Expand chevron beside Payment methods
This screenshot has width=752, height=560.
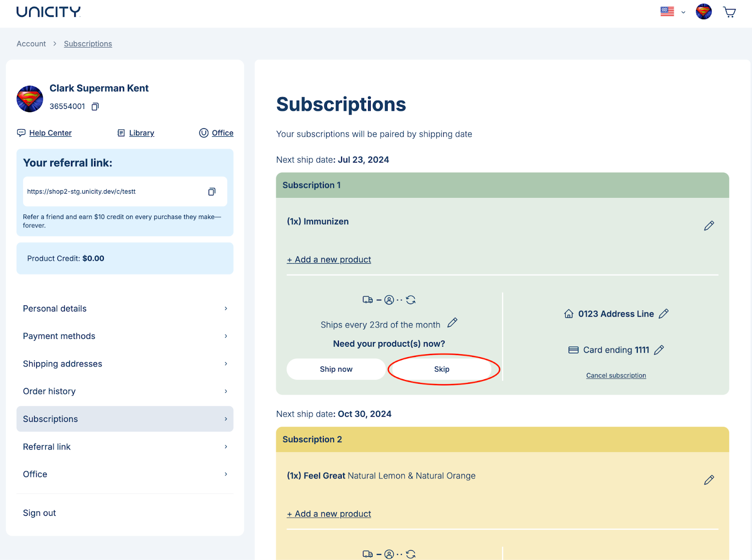[226, 336]
